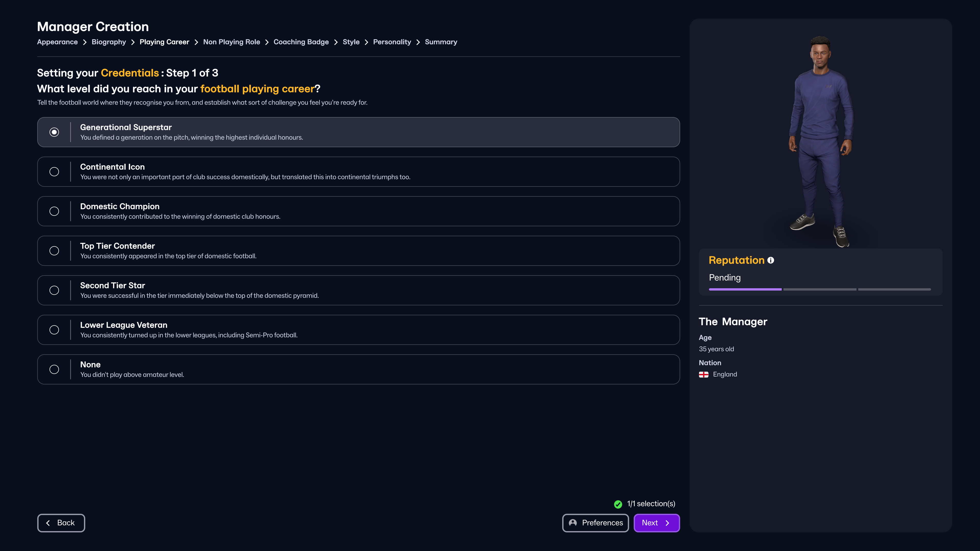
Task: Open the Coaching Badge breadcrumb step
Action: 301,42
